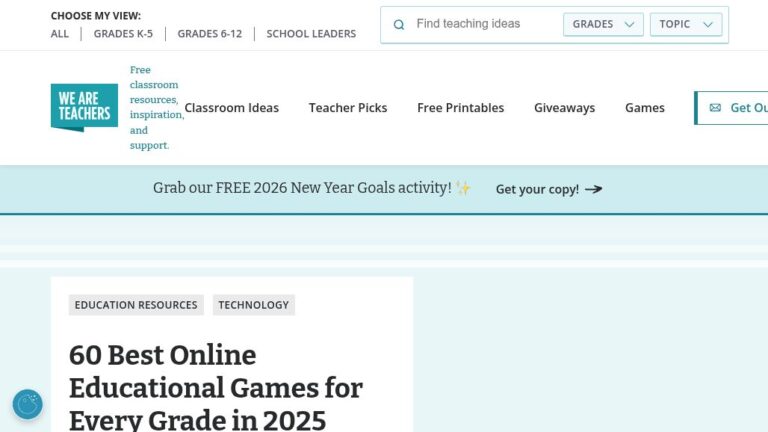The image size is (768, 432).
Task: Open the Classroom Ideas menu
Action: (x=232, y=108)
